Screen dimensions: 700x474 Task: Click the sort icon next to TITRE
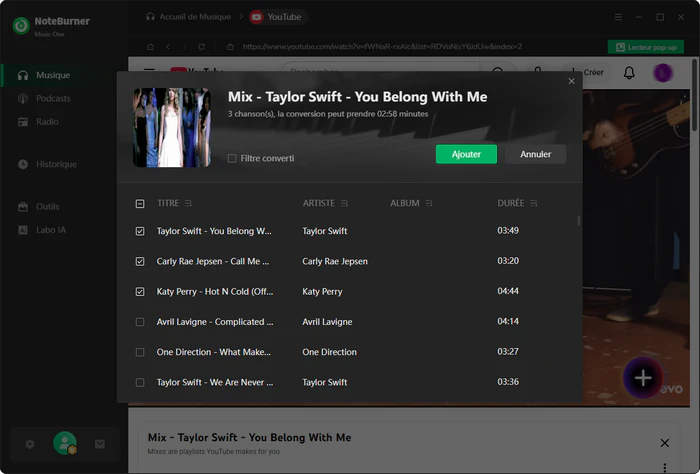click(x=188, y=203)
